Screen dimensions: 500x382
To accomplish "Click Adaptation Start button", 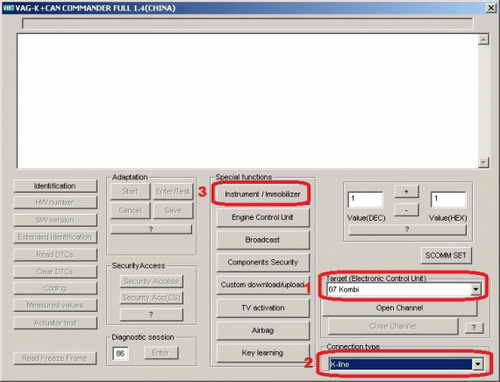I will pyautogui.click(x=130, y=191).
